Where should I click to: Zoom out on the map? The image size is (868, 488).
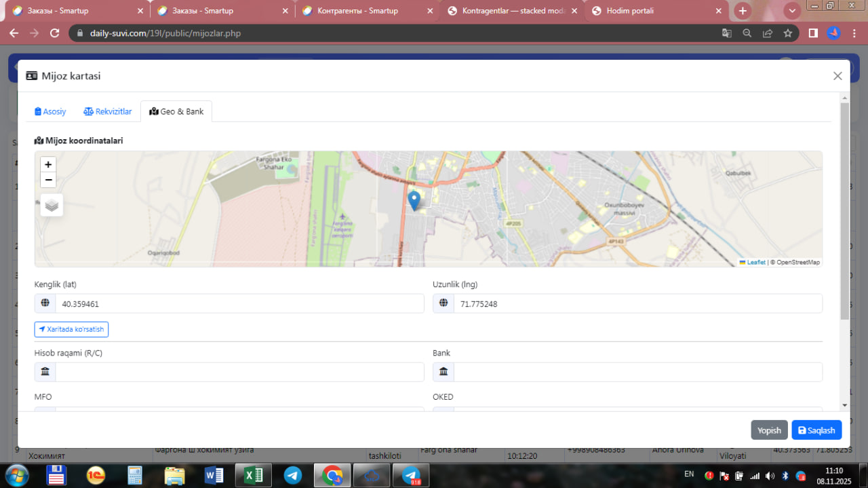(48, 180)
